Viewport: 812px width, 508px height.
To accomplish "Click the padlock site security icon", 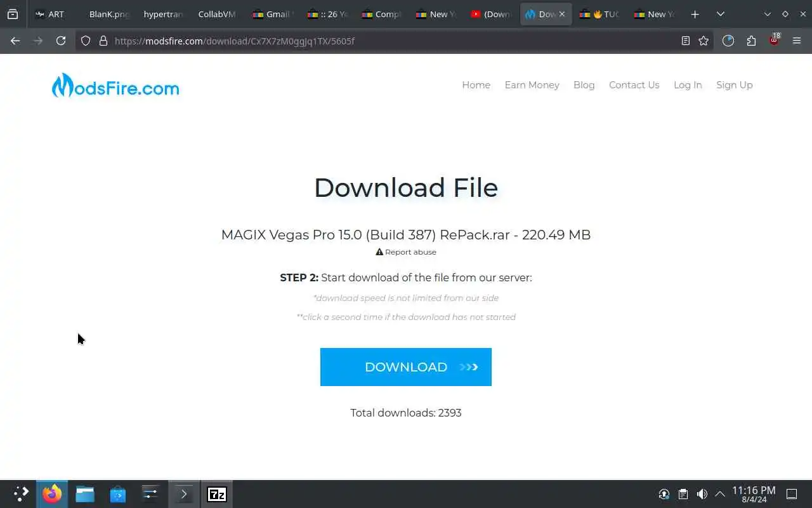I will pyautogui.click(x=103, y=41).
